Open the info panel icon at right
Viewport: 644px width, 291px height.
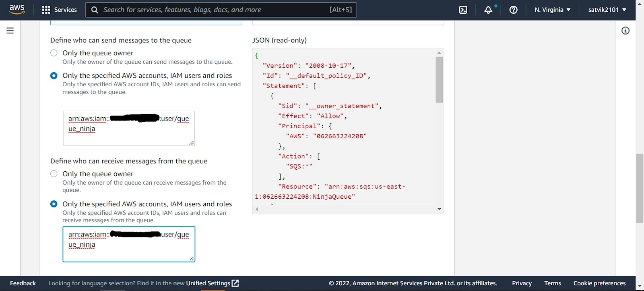coord(625,31)
